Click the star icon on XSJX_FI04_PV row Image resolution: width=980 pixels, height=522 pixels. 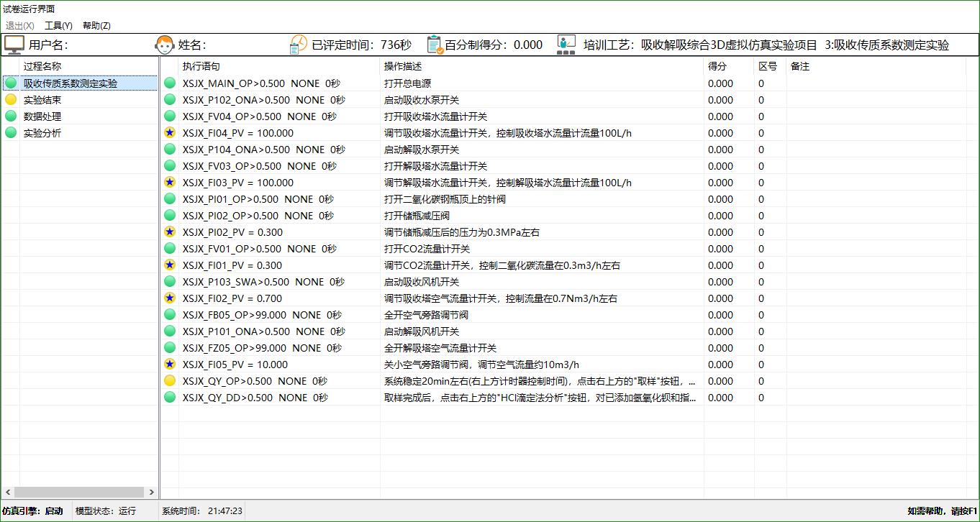click(x=170, y=132)
